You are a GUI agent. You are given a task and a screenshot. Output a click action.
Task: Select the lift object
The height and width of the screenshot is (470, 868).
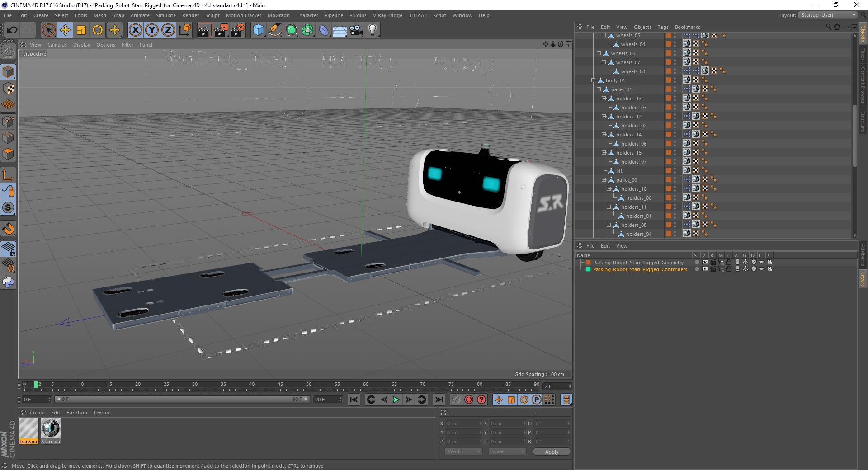(619, 171)
